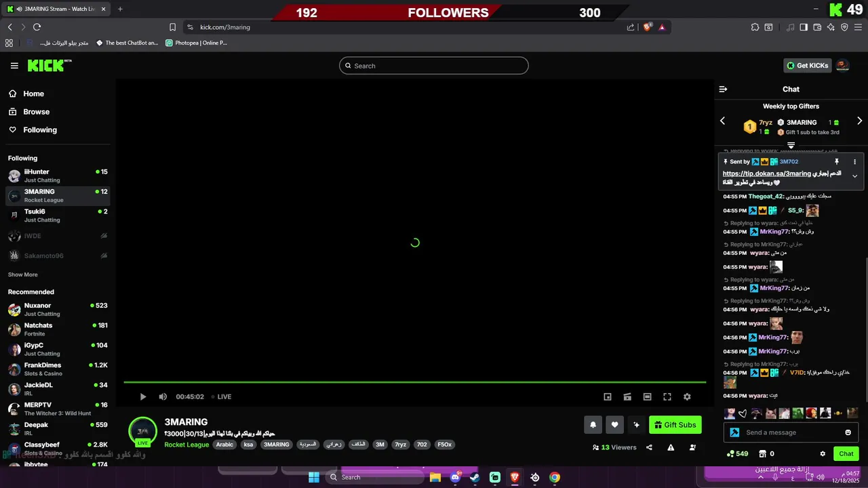868x488 pixels.
Task: Toggle stream notifications bell
Action: point(593,425)
